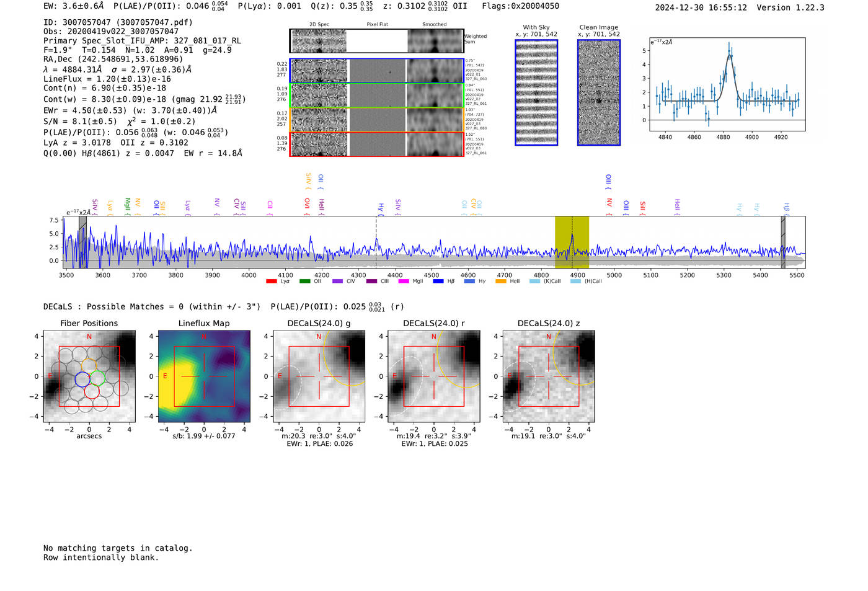Open the Clean Image cutout
The width and height of the screenshot is (868, 591).
[599, 92]
